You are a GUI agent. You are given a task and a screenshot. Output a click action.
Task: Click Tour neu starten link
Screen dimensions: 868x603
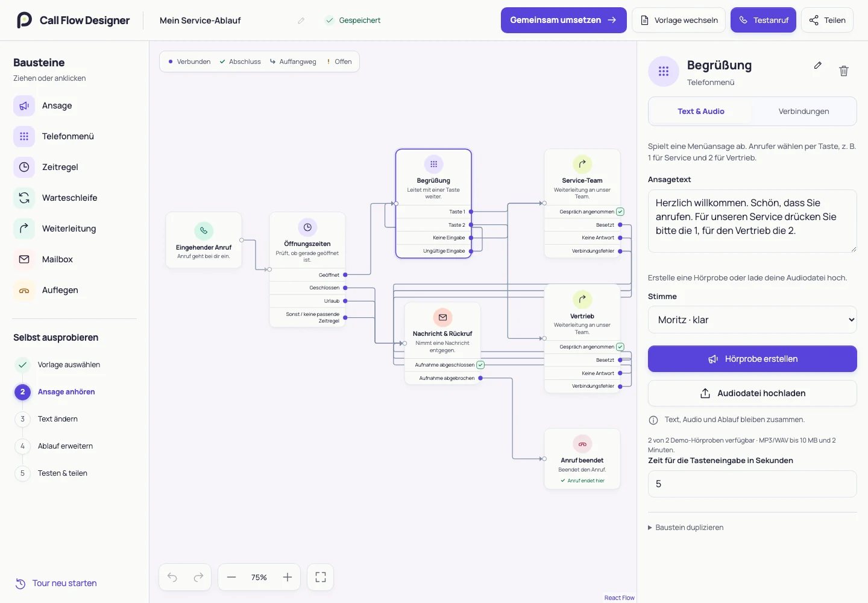56,583
